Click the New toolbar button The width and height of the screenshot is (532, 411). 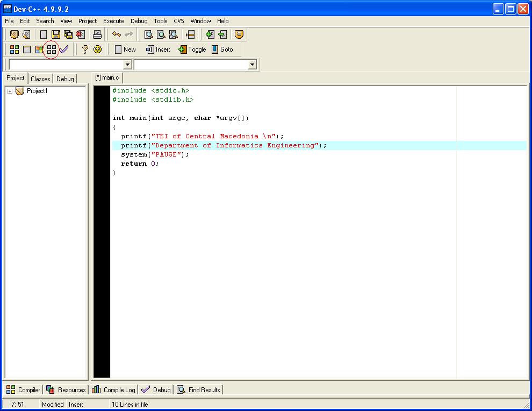(125, 49)
